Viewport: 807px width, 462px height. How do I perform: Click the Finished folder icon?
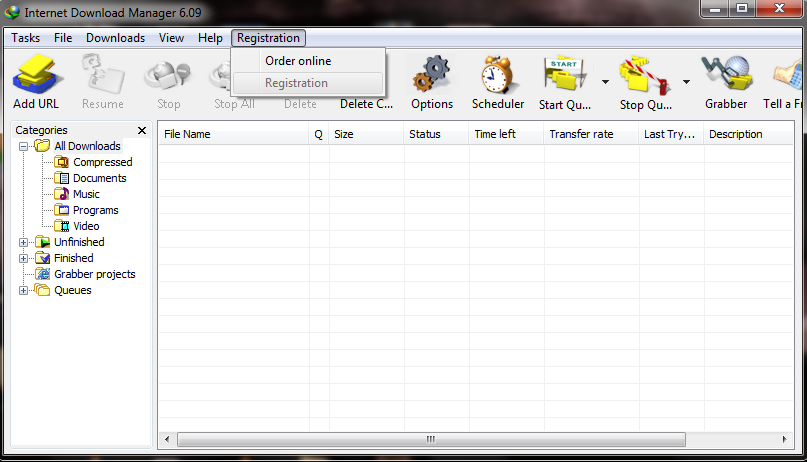[42, 258]
